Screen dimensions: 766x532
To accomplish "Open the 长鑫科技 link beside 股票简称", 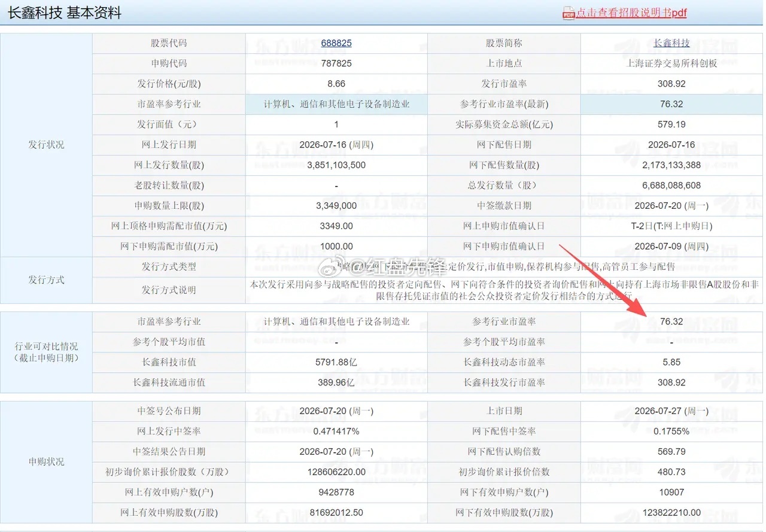I will [671, 43].
